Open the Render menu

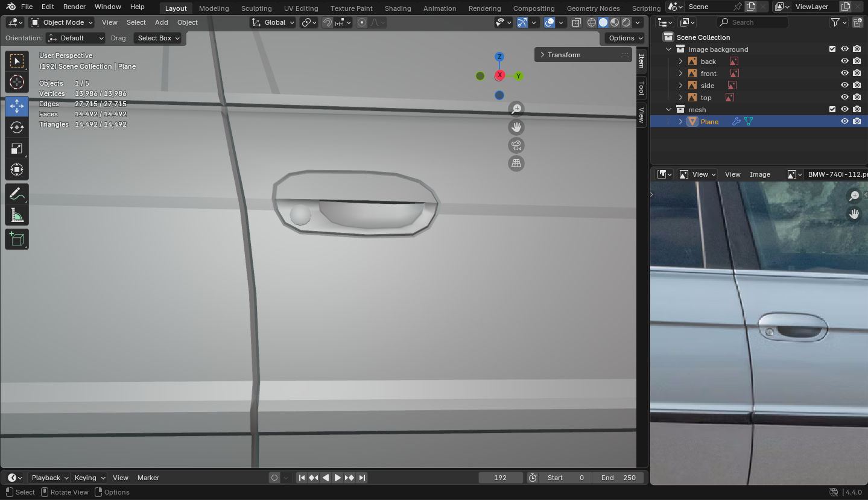pos(74,7)
